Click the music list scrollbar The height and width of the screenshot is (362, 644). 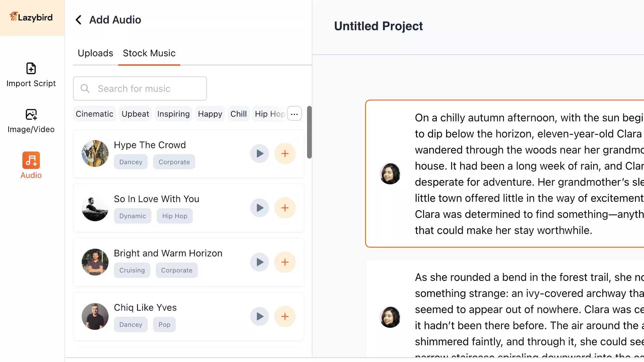pyautogui.click(x=309, y=132)
